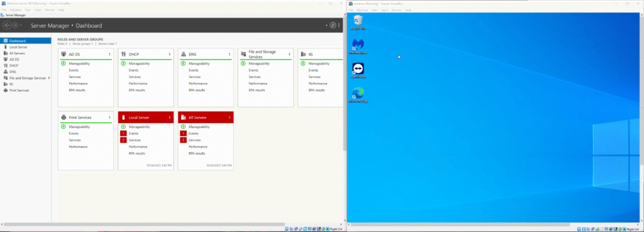Click the Refresh icon in Server Manager header
Screen dimensions: 644x232
(333, 25)
